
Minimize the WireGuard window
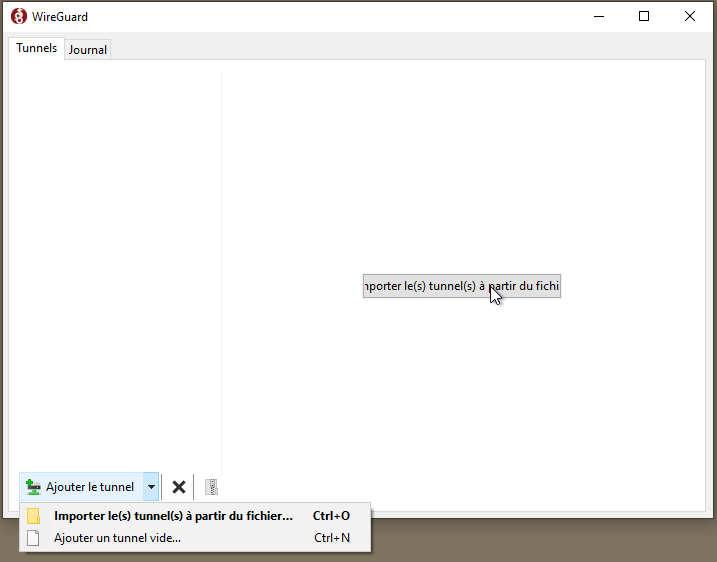click(x=598, y=16)
